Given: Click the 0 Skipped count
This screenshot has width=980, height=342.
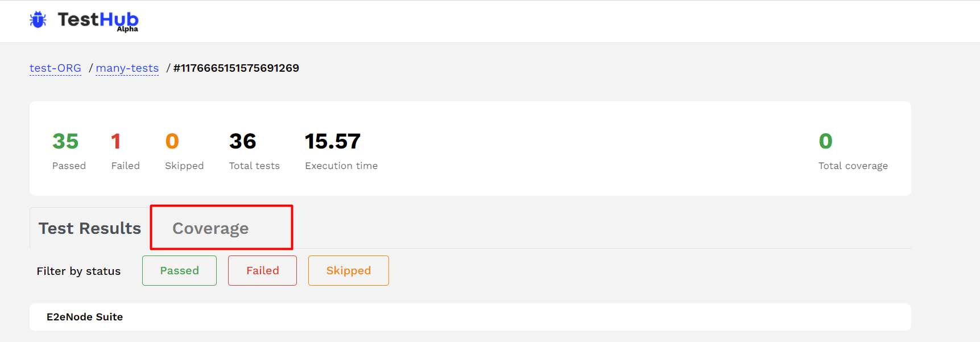Looking at the screenshot, I should click(172, 141).
